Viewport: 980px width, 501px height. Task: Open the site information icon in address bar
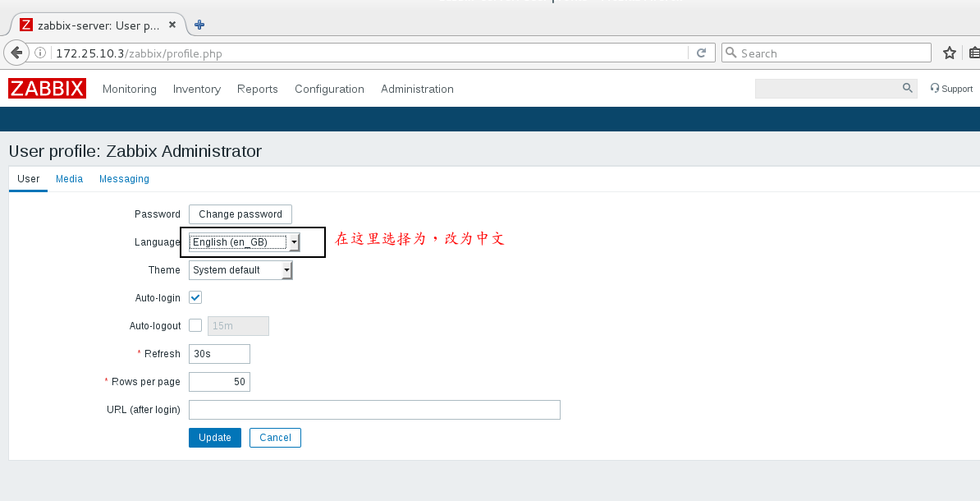(x=40, y=53)
